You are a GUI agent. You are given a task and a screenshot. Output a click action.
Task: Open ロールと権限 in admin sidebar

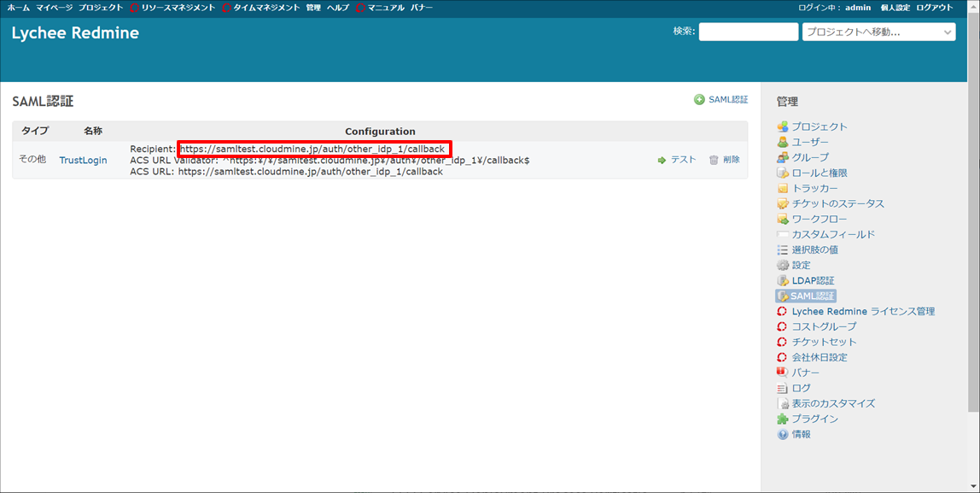(820, 173)
